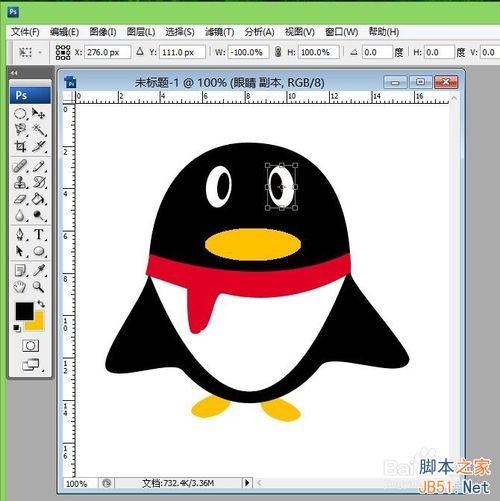Select the Eyedropper tool

pos(39,270)
